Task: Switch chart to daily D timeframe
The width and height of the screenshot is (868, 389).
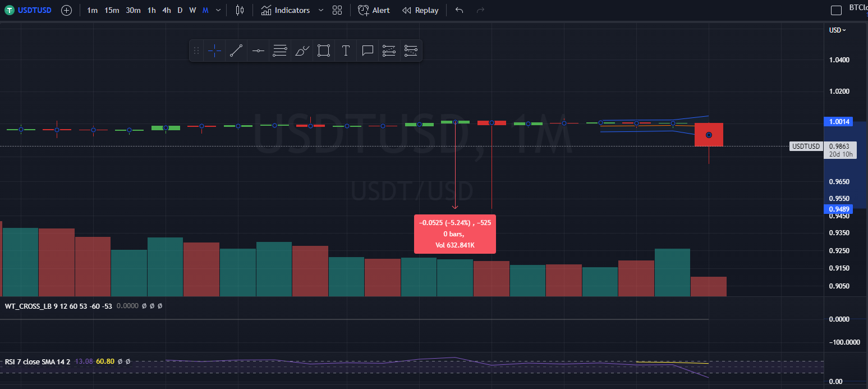Action: coord(180,10)
